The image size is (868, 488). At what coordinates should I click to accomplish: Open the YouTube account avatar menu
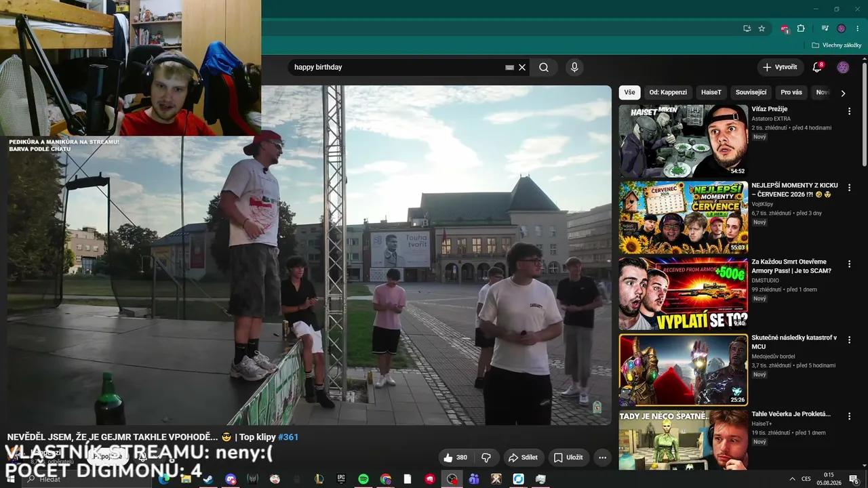843,67
